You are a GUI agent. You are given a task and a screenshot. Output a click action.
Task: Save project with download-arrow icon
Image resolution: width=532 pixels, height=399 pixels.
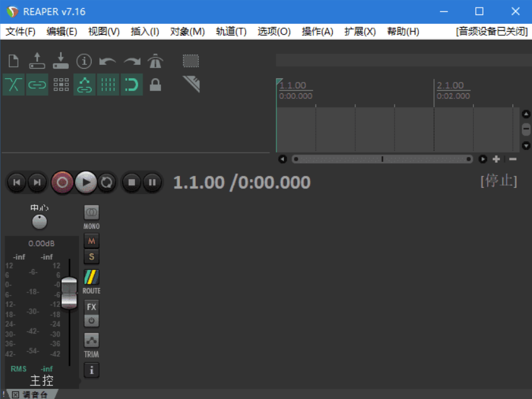point(61,61)
